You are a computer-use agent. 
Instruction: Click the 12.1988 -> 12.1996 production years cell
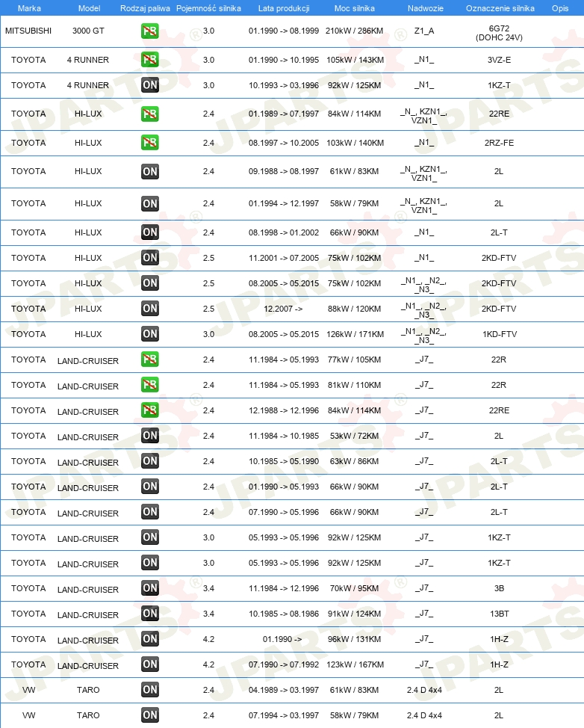(x=284, y=410)
